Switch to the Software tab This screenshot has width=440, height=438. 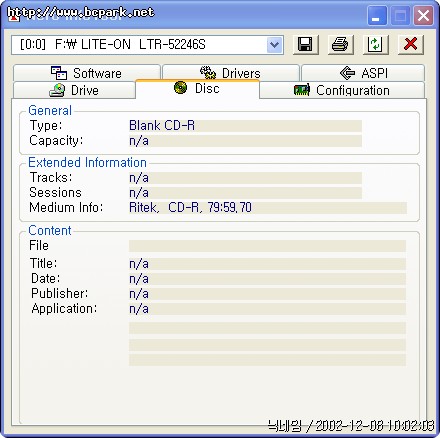pos(87,73)
